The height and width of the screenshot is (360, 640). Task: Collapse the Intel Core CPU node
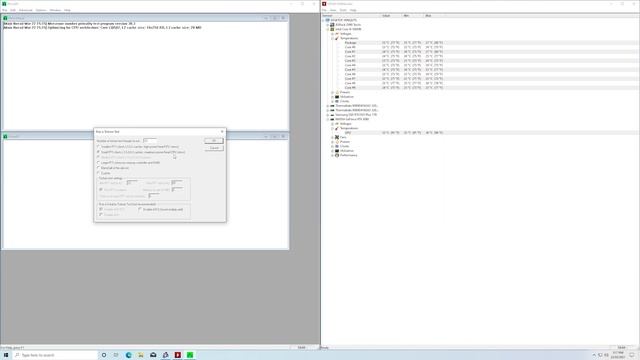pos(328,29)
